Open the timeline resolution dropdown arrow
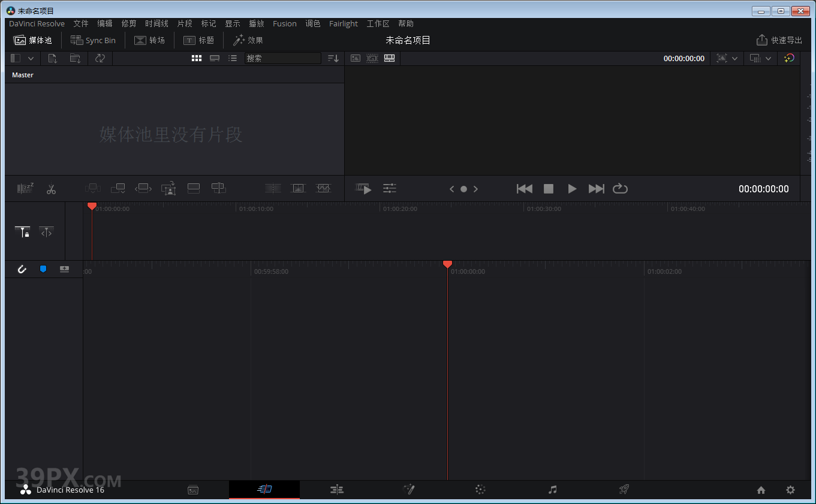 (768, 58)
